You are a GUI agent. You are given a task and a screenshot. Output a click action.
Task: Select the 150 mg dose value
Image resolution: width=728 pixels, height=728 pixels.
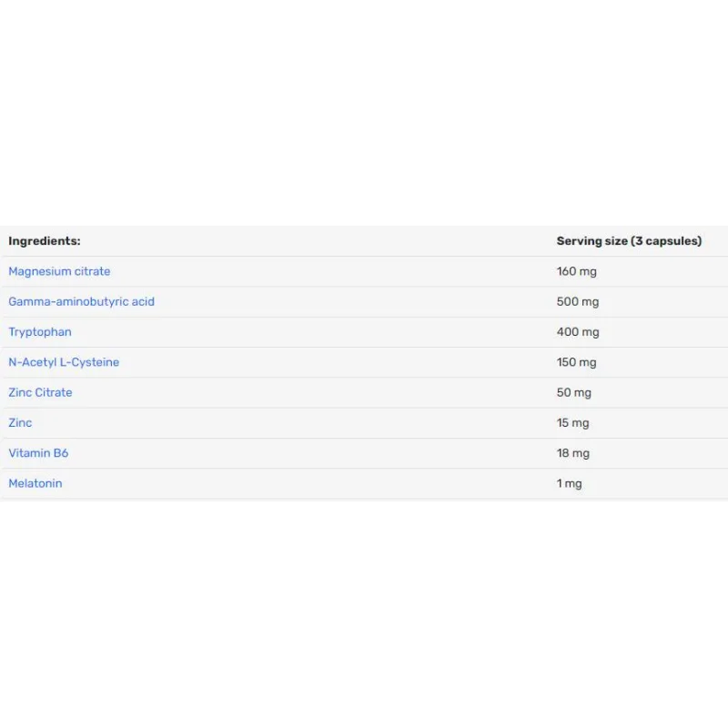pyautogui.click(x=577, y=362)
